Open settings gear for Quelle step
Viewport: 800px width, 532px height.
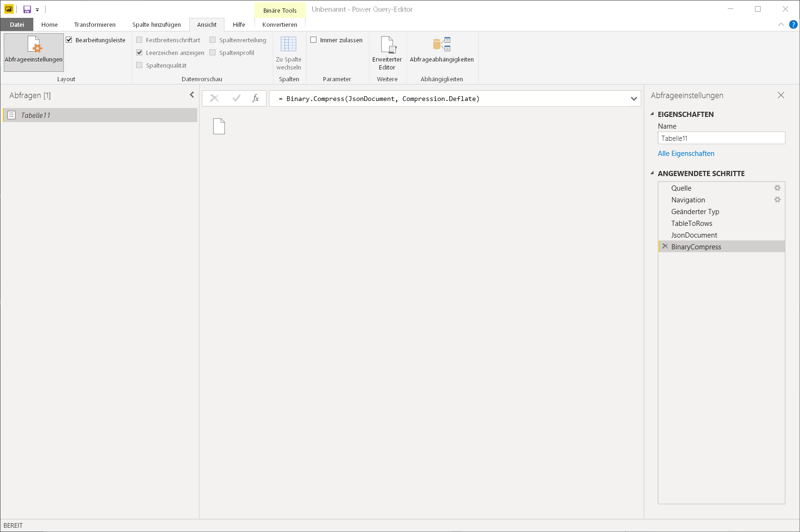(777, 188)
